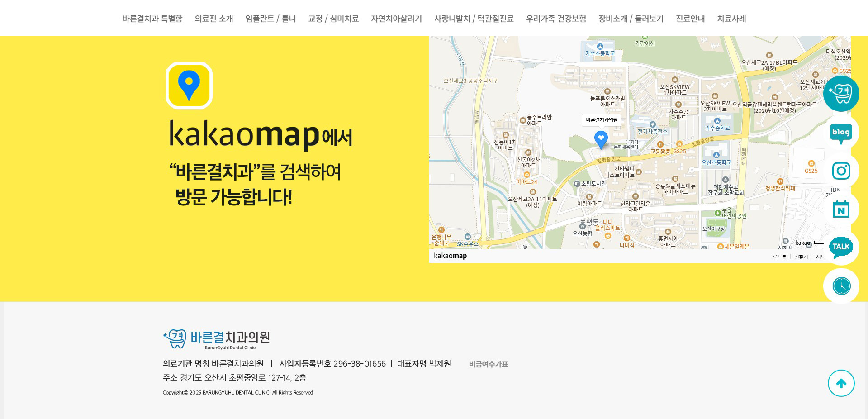The image size is (868, 419).
Task: Click the kakaomap yellow pin app icon
Action: (x=189, y=86)
